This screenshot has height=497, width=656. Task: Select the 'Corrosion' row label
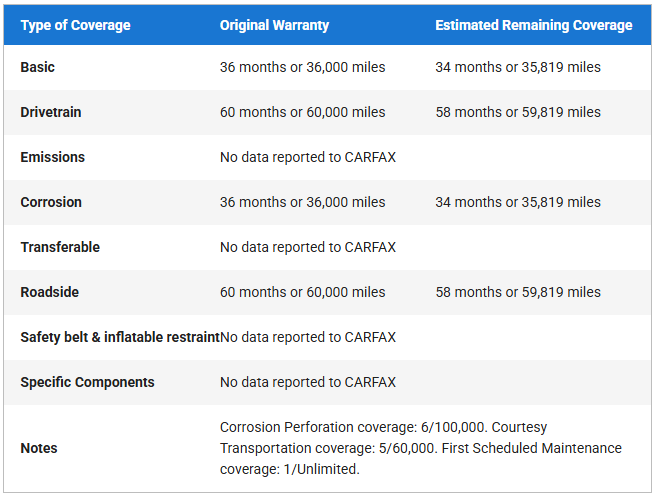(x=51, y=202)
